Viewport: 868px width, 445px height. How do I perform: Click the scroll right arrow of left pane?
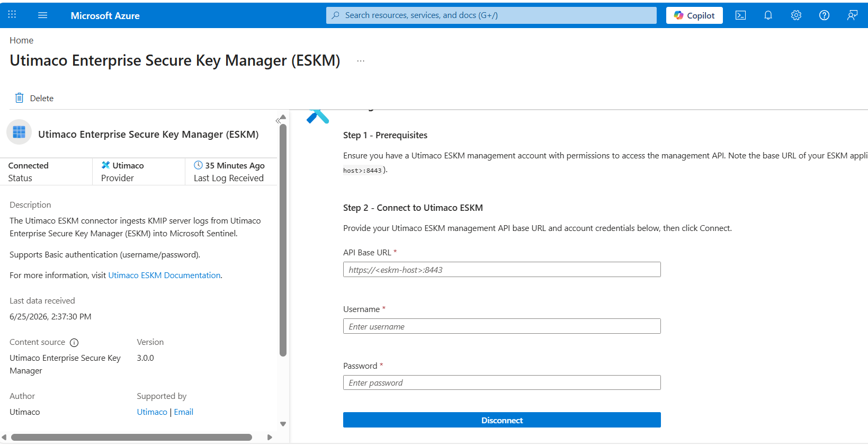click(x=270, y=438)
